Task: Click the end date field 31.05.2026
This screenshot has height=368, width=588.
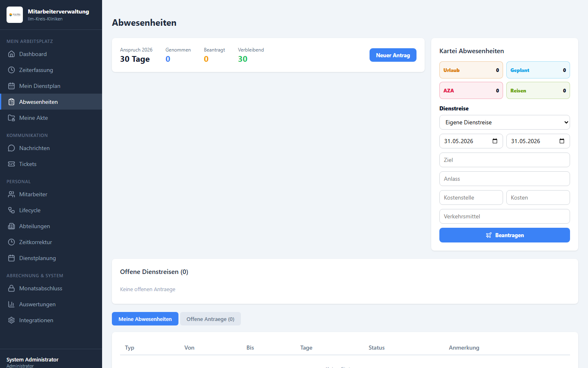Action: coord(538,141)
